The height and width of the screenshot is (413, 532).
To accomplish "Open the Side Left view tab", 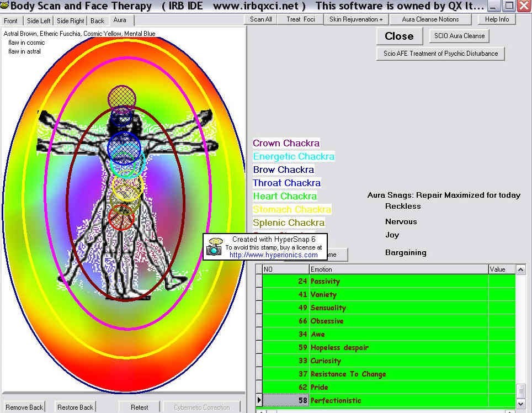I will pos(39,21).
